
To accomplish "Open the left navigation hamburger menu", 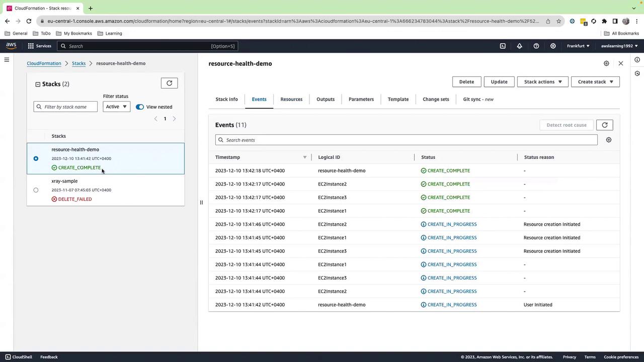I will 7,60.
